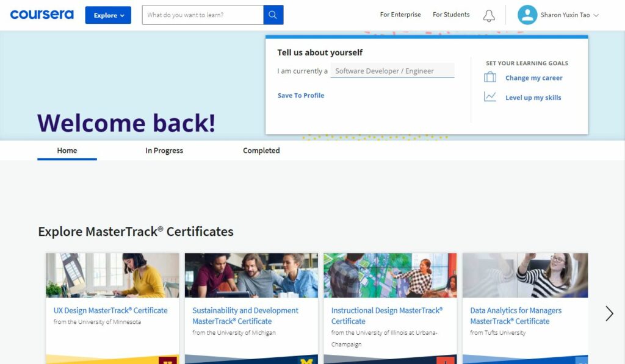
Task: Open the For Enterprise link
Action: (400, 15)
